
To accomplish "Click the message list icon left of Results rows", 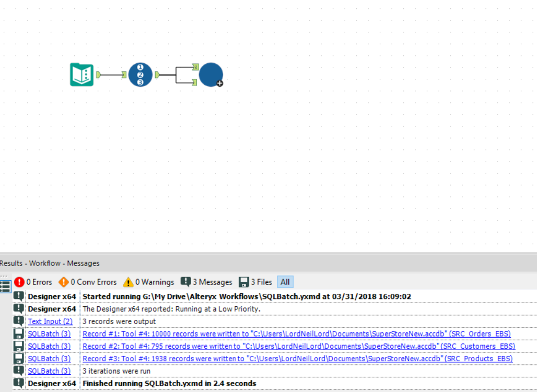I will pos(4,286).
